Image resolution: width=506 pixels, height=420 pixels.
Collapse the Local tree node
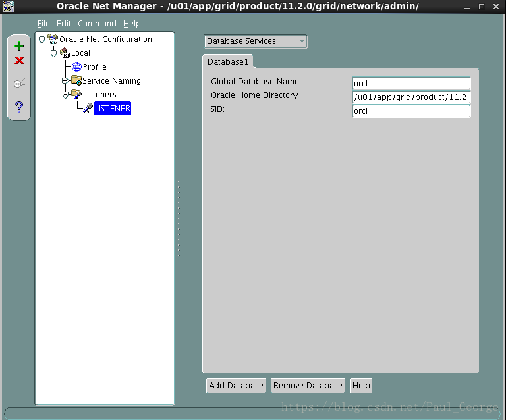point(53,53)
